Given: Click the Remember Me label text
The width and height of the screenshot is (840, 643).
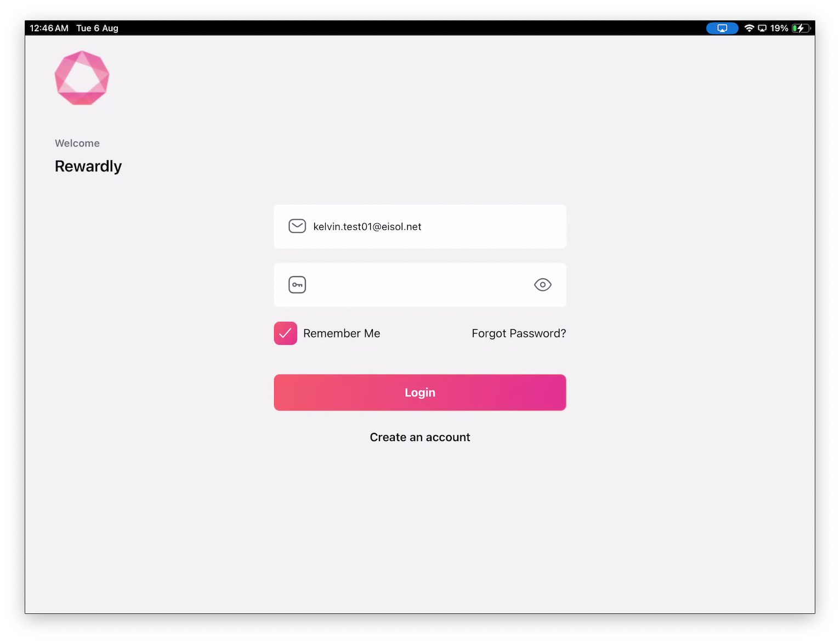Looking at the screenshot, I should (x=342, y=333).
